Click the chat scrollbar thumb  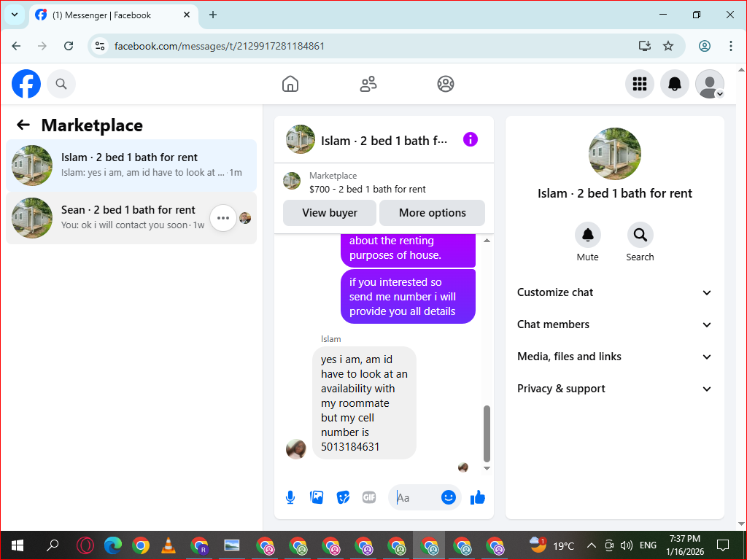click(487, 434)
